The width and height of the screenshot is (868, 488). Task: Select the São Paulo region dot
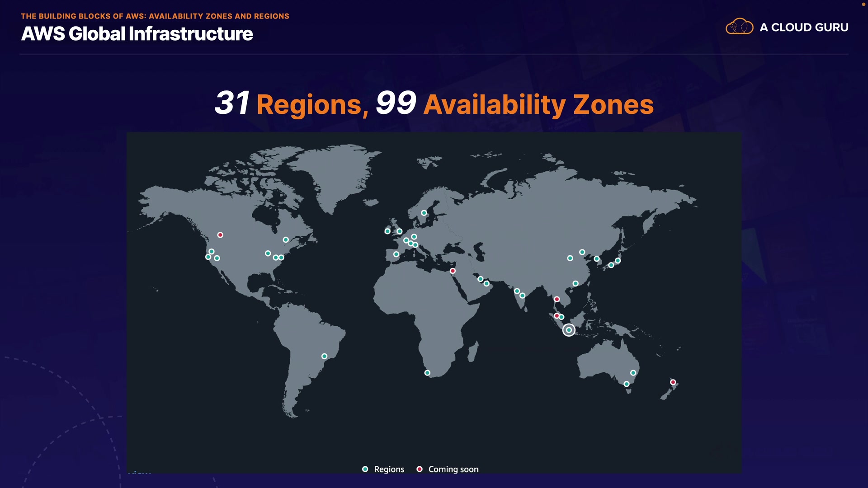(324, 356)
